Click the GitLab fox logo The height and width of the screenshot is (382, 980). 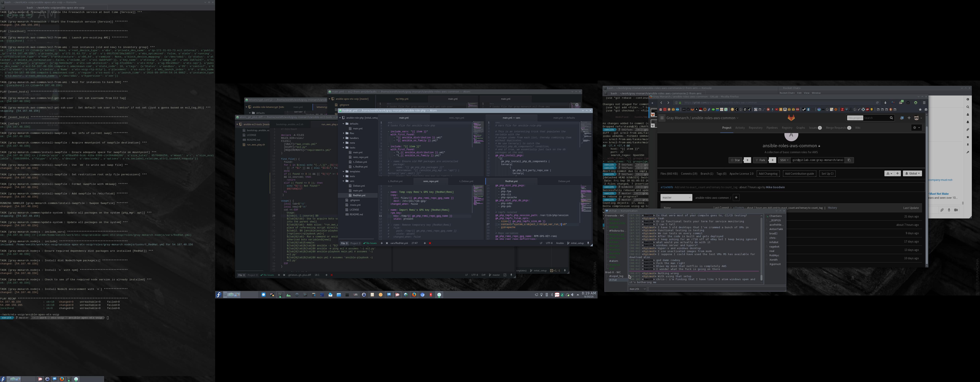point(791,118)
